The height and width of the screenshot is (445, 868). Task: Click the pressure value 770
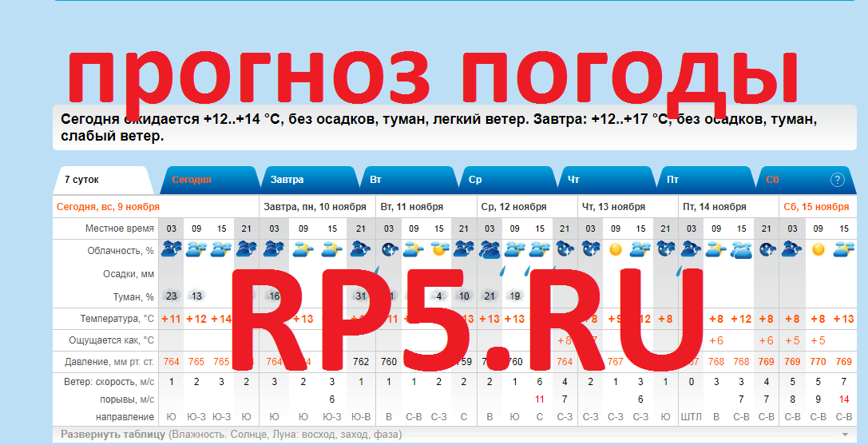[818, 361]
